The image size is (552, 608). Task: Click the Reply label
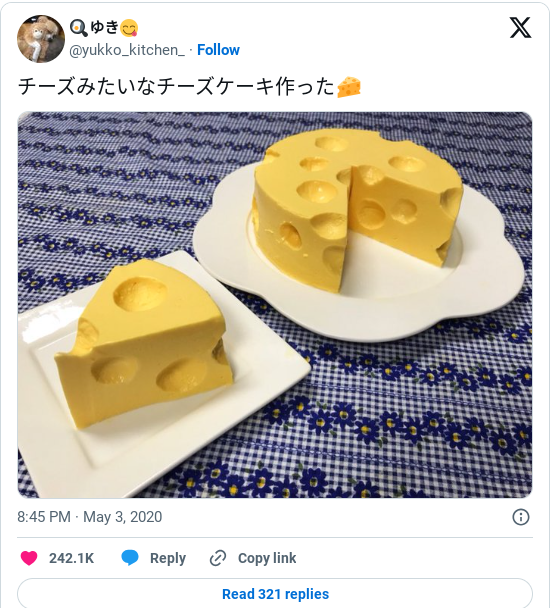[x=168, y=558]
